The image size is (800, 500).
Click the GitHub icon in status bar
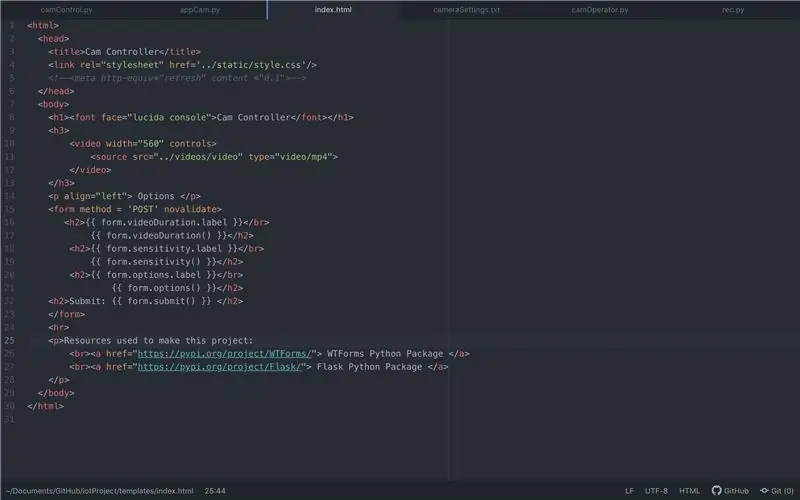[730, 491]
